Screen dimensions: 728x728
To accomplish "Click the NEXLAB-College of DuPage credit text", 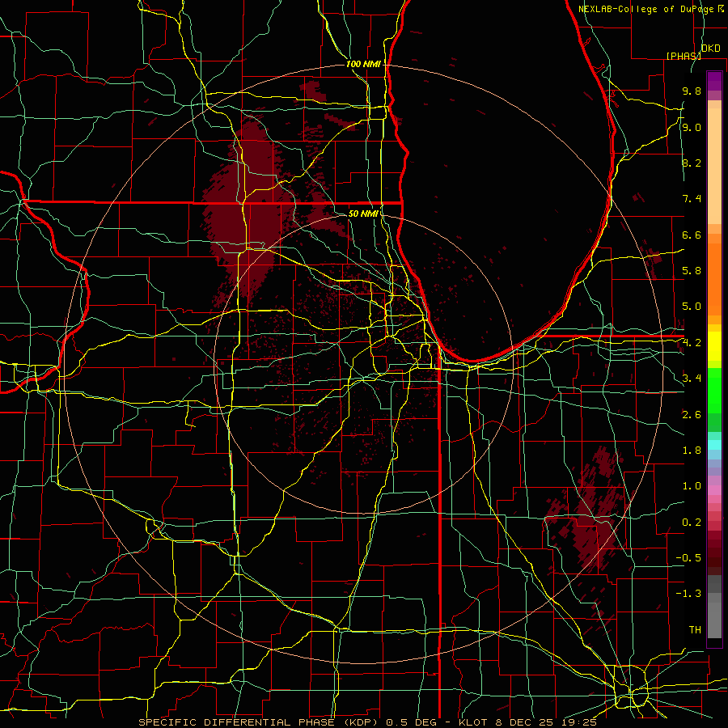I will tap(650, 9).
